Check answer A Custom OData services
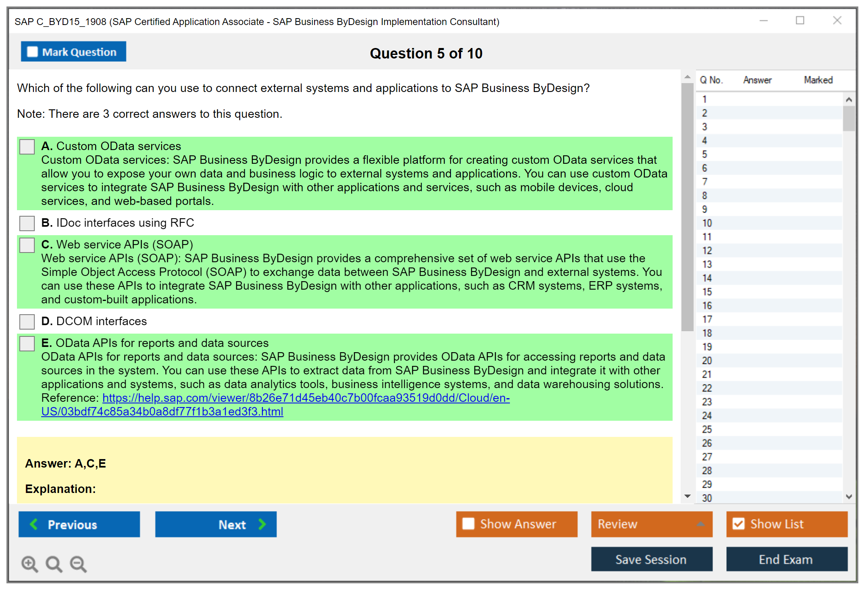 tap(27, 147)
